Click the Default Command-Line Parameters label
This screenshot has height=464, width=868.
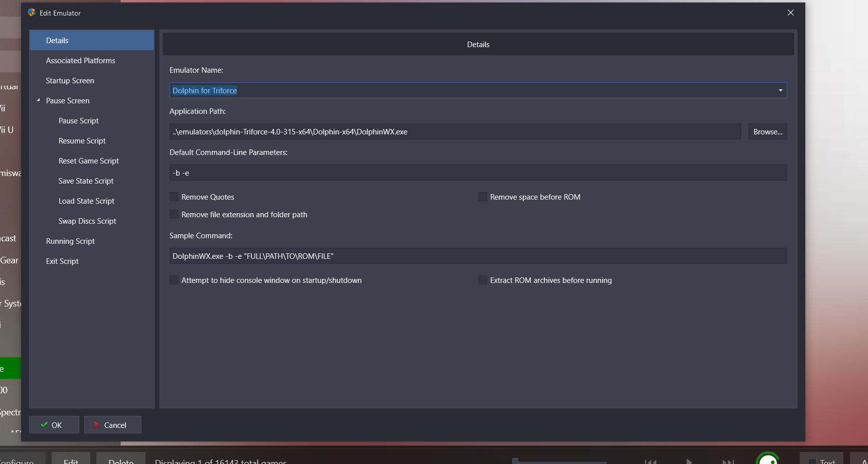pyautogui.click(x=228, y=152)
